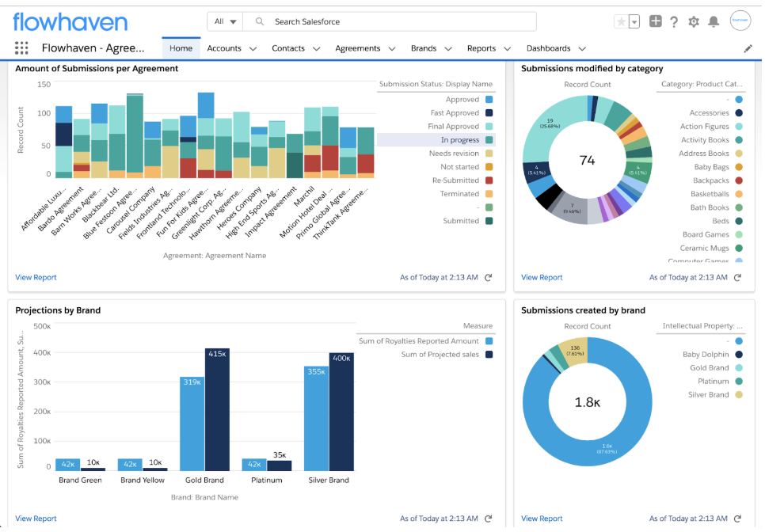Click the Backpacks legend dot
The height and width of the screenshot is (532, 765).
coord(739,180)
